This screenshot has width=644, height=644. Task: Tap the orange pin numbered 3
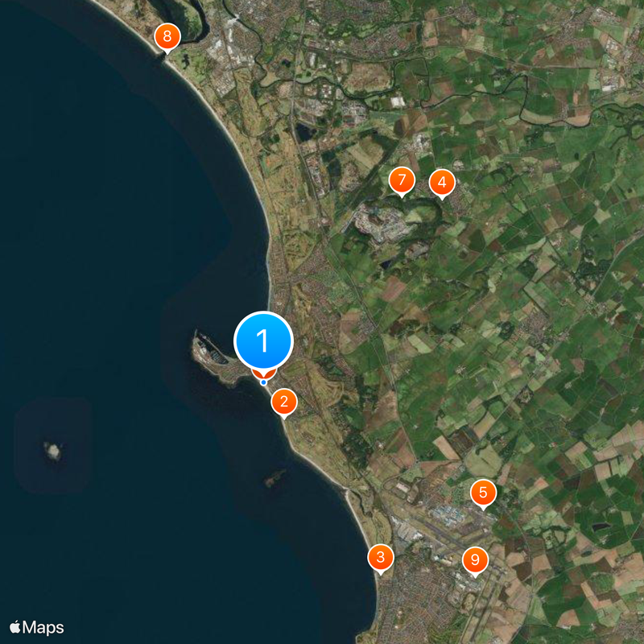point(380,558)
